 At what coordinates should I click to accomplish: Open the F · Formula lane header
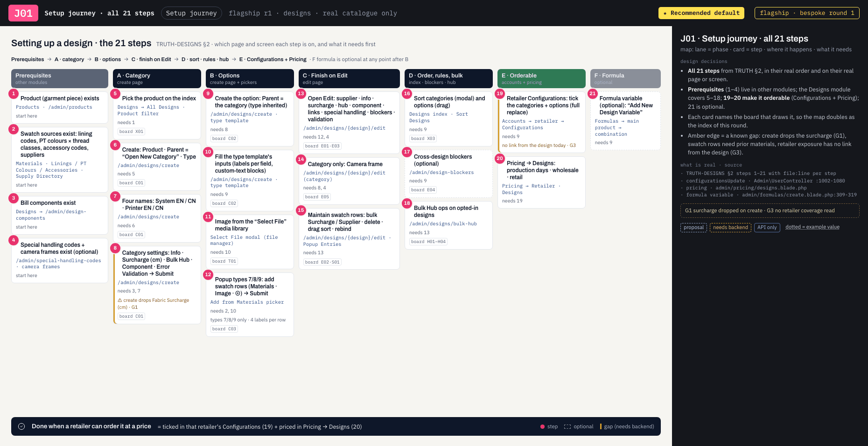tap(625, 78)
